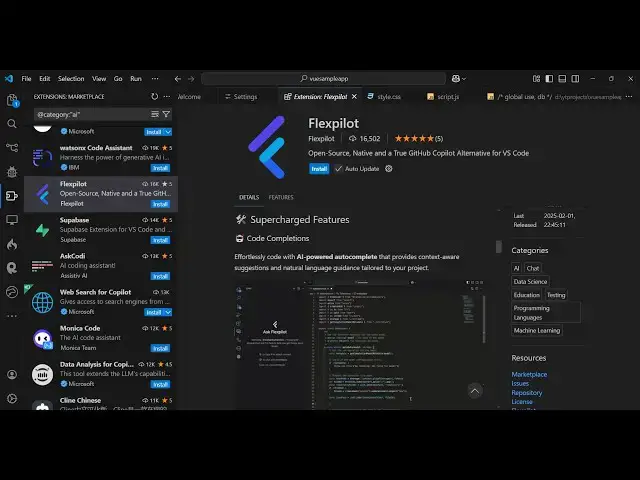The width and height of the screenshot is (640, 480).
Task: Open the Explorer view in activity bar
Action: coord(12,100)
